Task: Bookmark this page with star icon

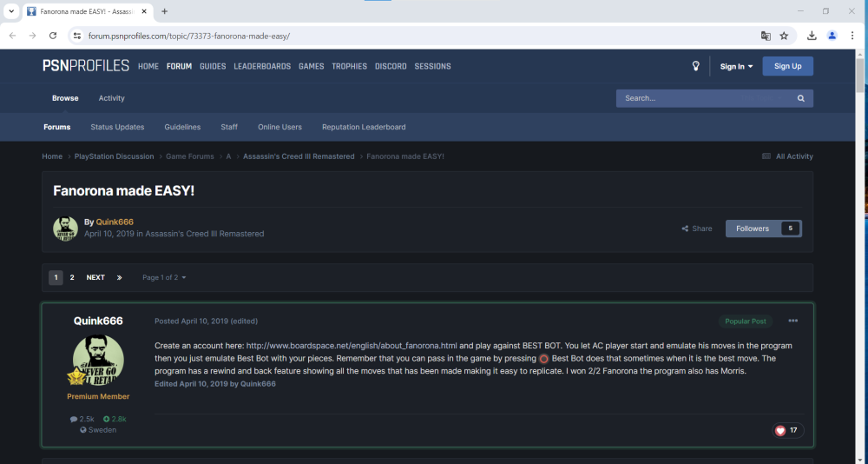Action: [784, 36]
